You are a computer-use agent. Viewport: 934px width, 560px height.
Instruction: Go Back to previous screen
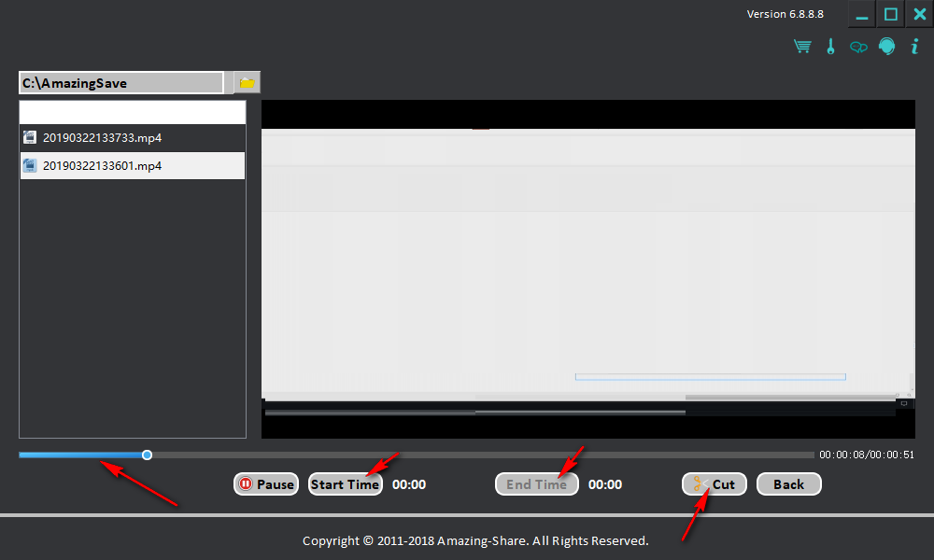pyautogui.click(x=788, y=484)
